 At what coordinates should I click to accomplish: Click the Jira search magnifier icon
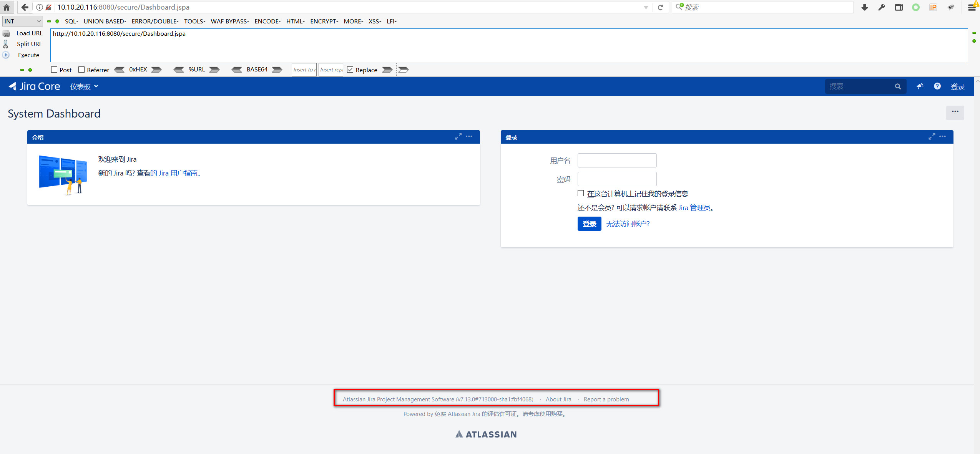click(898, 86)
